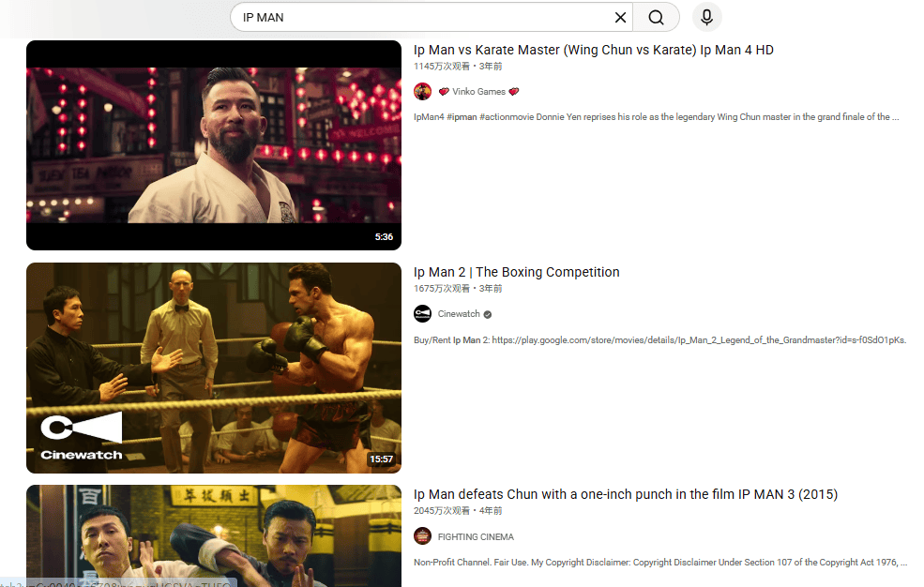The image size is (924, 587).
Task: Go to FIGHTING CINEMA channel name
Action: click(x=476, y=536)
